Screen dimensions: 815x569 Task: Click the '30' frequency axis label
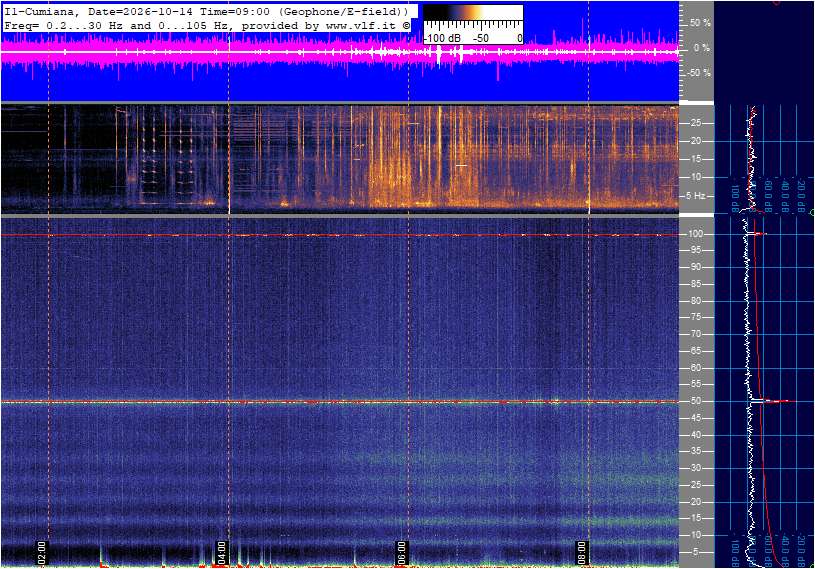(695, 468)
